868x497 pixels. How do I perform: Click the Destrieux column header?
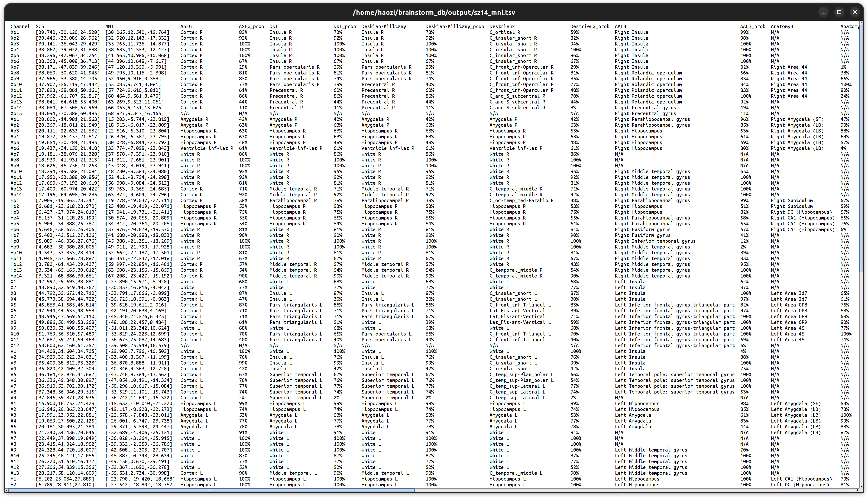pyautogui.click(x=502, y=26)
